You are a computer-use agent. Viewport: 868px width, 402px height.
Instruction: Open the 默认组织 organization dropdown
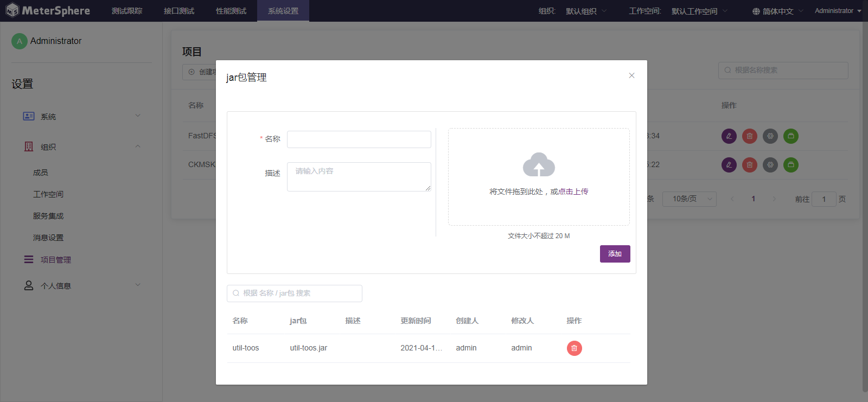pos(586,11)
